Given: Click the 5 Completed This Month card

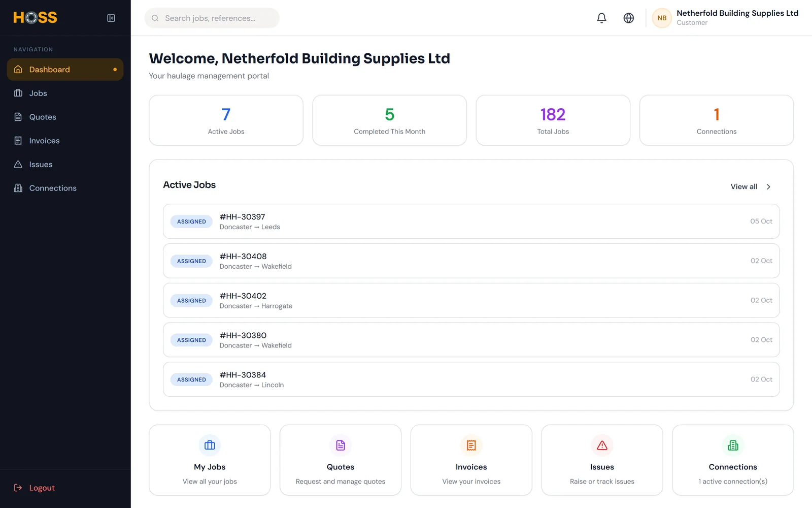Looking at the screenshot, I should click(390, 120).
